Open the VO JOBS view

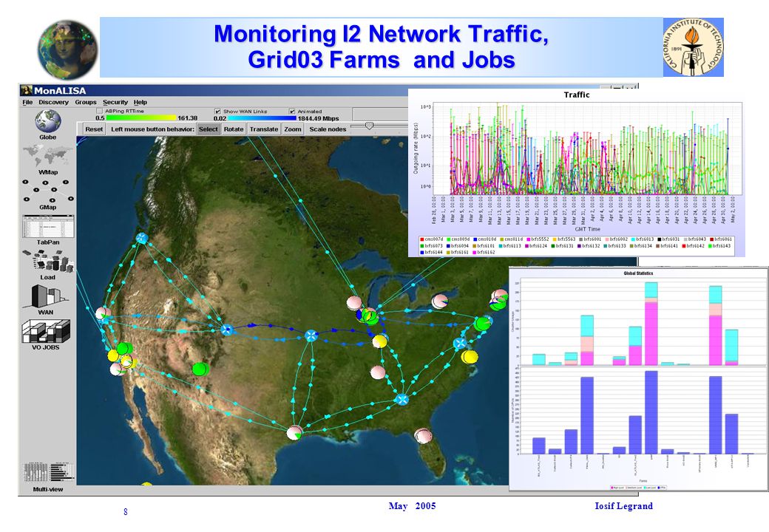[46, 331]
